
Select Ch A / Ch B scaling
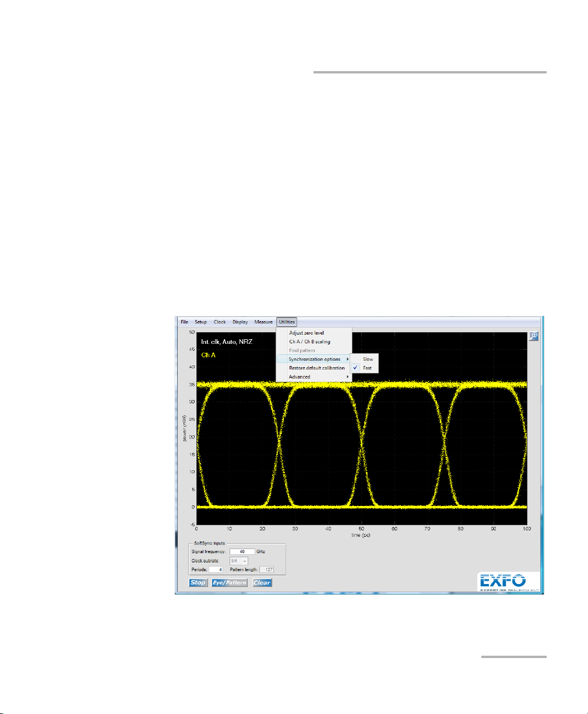pos(314,342)
